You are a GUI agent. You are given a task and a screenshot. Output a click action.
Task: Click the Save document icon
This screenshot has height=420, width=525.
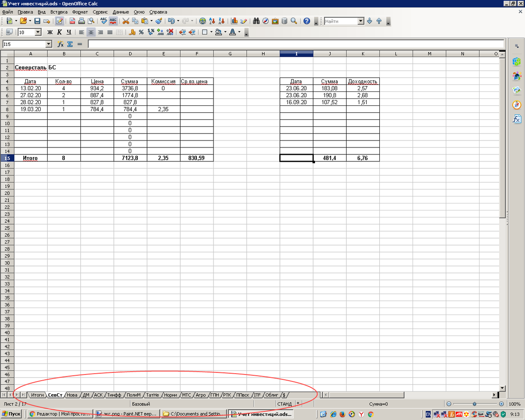coord(37,21)
